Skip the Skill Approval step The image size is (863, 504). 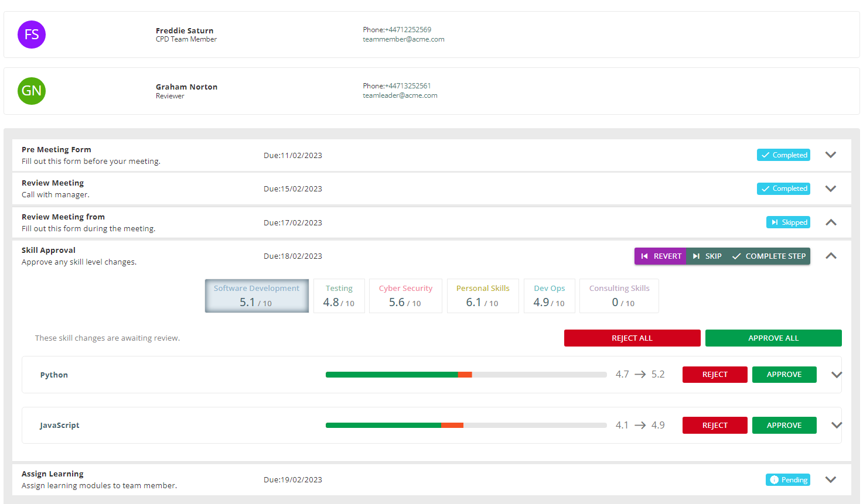coord(707,256)
